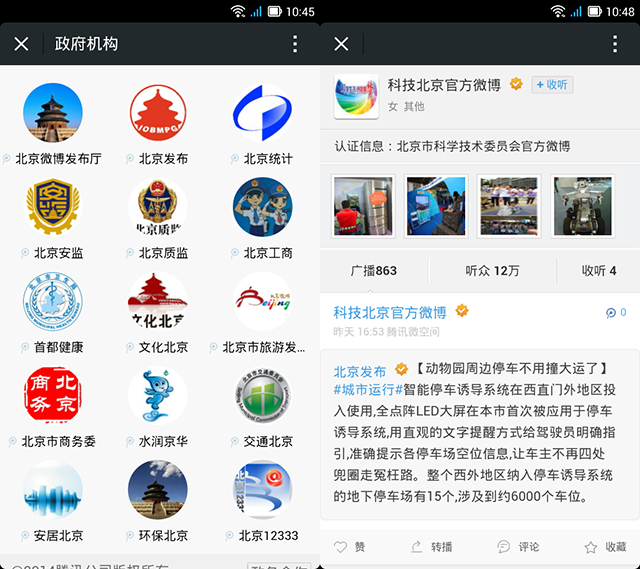Follow the account with +收听 button

pos(552,85)
